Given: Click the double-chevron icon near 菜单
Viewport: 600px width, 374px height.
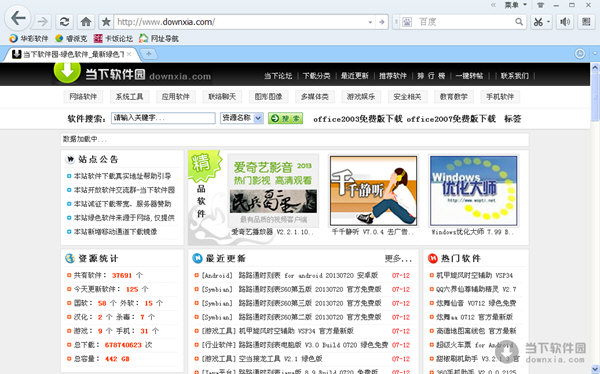Looking at the screenshot, I should point(493,5).
